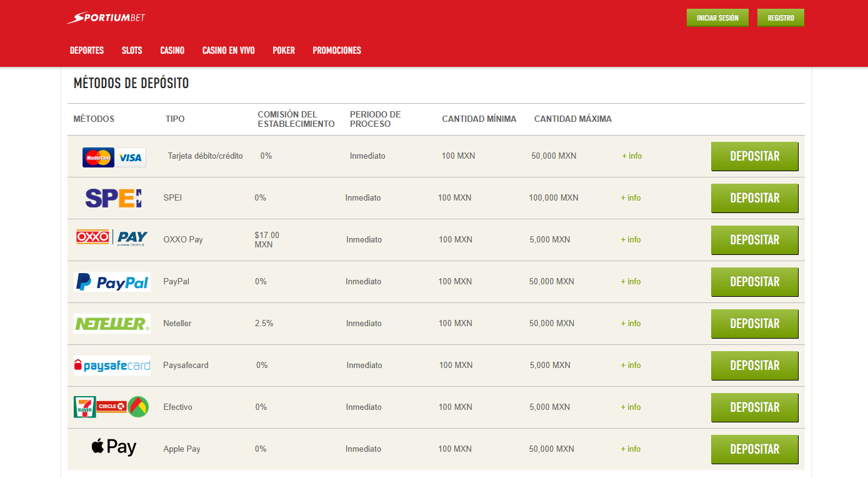Open the Poker section
This screenshot has width=868, height=478.
[x=283, y=51]
